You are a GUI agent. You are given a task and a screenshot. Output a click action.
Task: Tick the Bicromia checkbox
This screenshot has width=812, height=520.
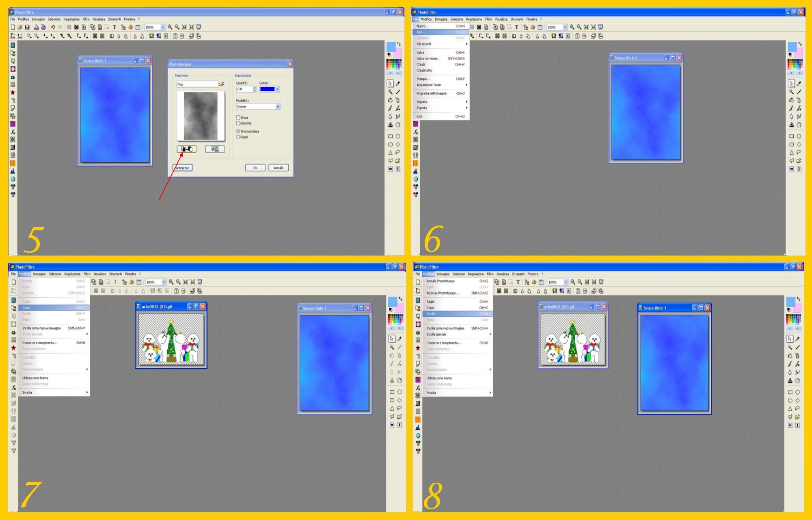(238, 123)
